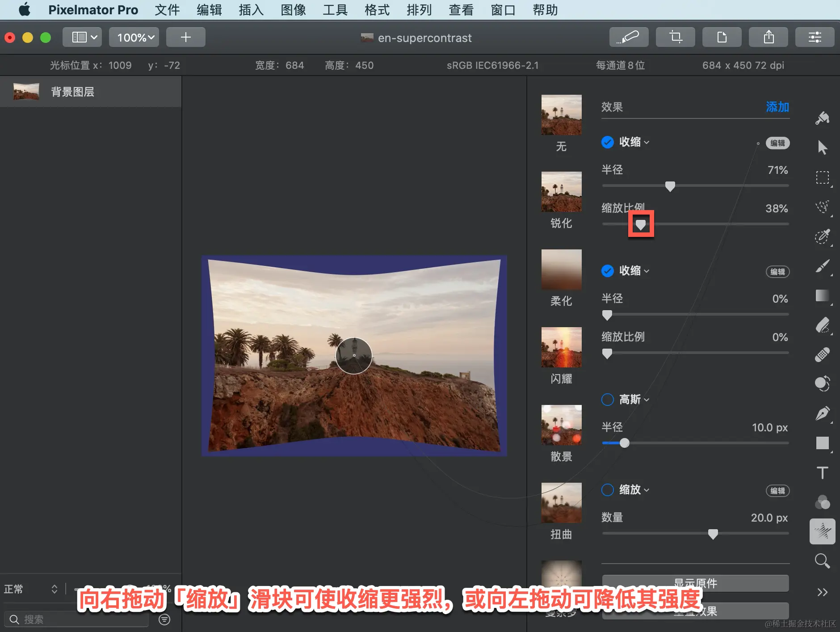
Task: Click the 半径 slider handle at 71%
Action: pyautogui.click(x=670, y=186)
